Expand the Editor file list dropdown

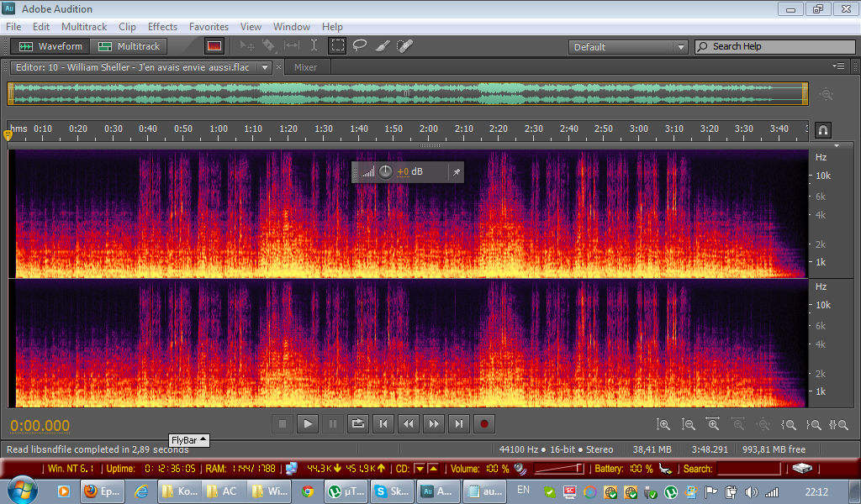point(265,67)
